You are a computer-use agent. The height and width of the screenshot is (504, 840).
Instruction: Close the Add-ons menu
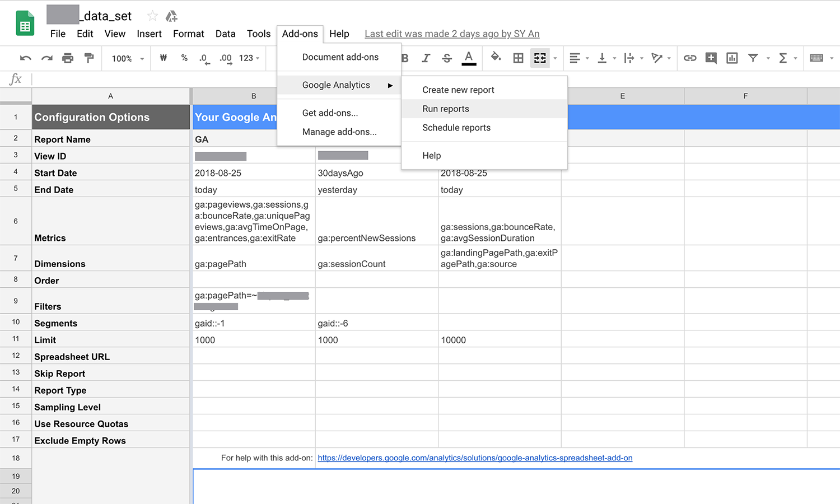click(x=300, y=34)
